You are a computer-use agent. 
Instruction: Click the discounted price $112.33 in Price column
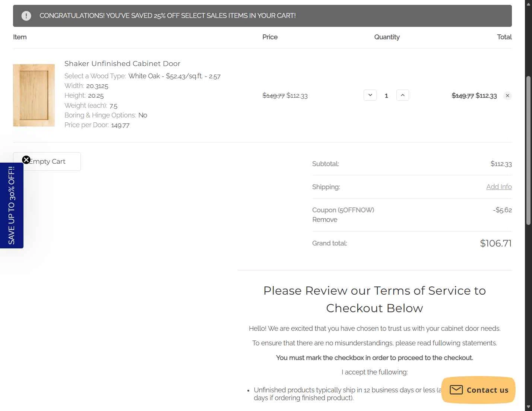[x=297, y=96]
